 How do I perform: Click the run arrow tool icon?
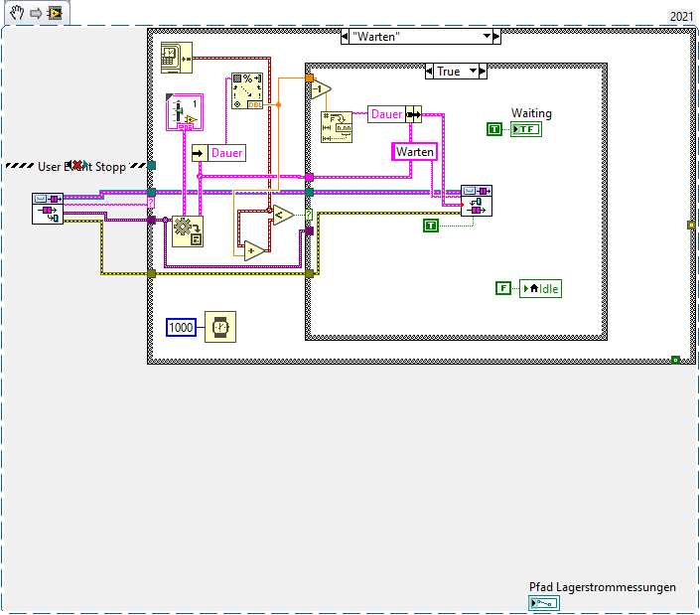click(x=36, y=13)
